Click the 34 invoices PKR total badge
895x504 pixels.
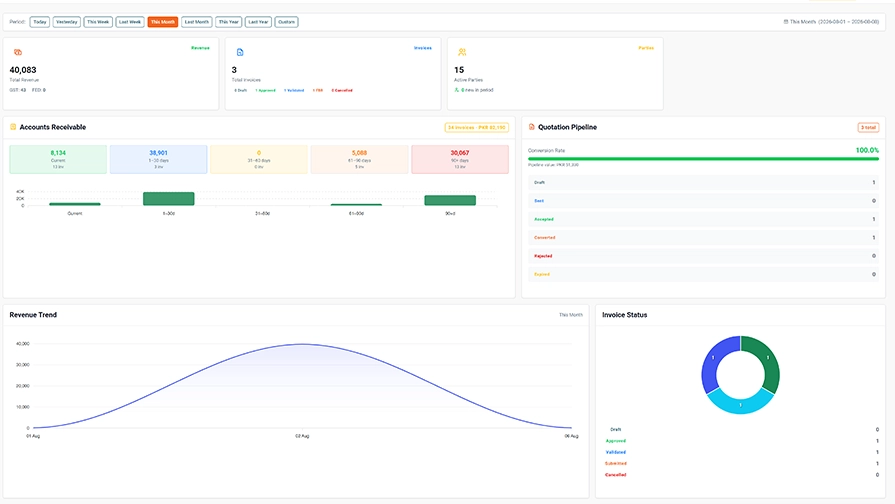477,127
